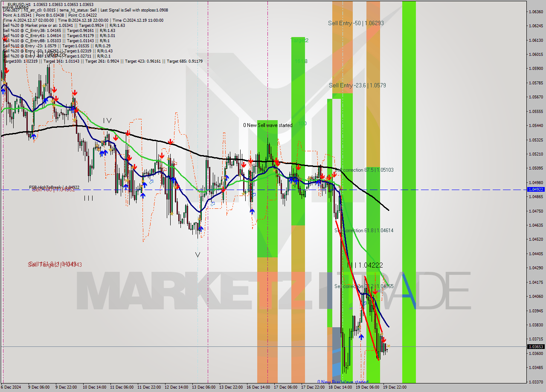Click the '9 Dec 22:00' time axis label
This screenshot has width=546, height=392.
pyautogui.click(x=67, y=387)
